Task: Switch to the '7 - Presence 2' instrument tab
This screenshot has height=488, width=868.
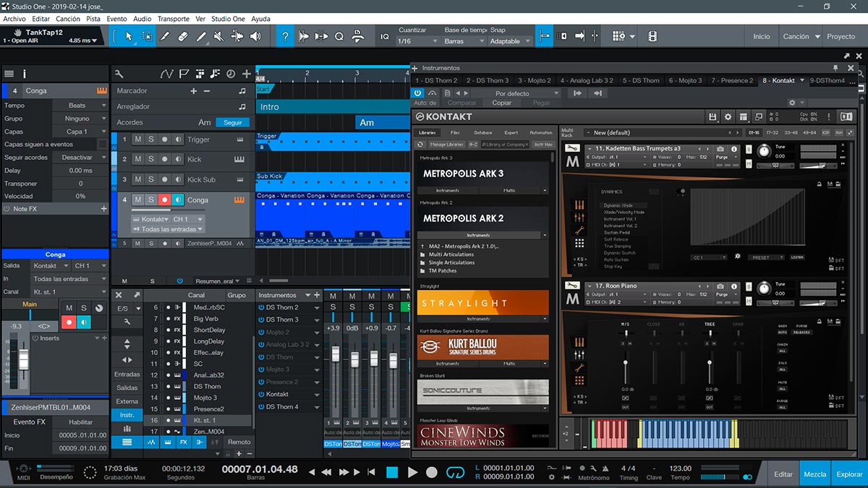Action: pos(731,80)
